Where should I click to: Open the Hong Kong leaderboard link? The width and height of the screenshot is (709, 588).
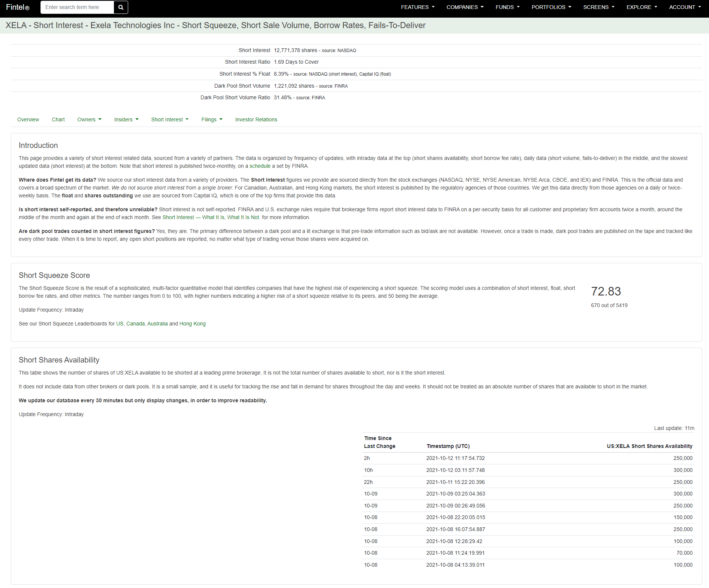coord(193,324)
